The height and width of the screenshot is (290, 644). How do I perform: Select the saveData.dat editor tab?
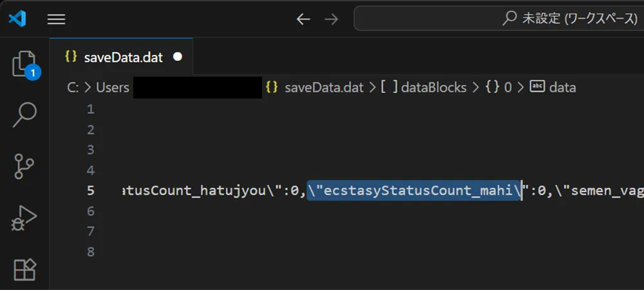click(123, 57)
